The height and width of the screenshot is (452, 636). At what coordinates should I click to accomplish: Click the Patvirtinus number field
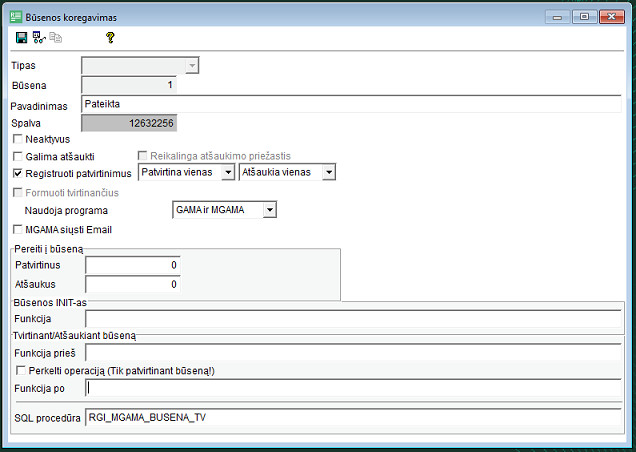point(132,265)
